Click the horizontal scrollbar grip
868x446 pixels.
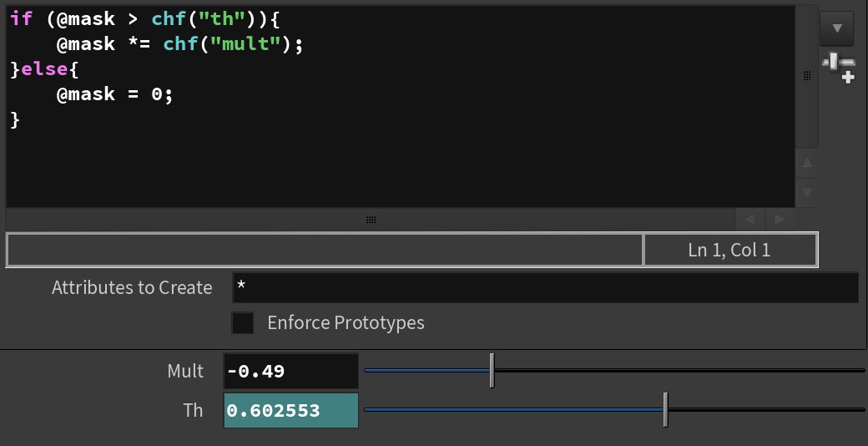point(371,220)
